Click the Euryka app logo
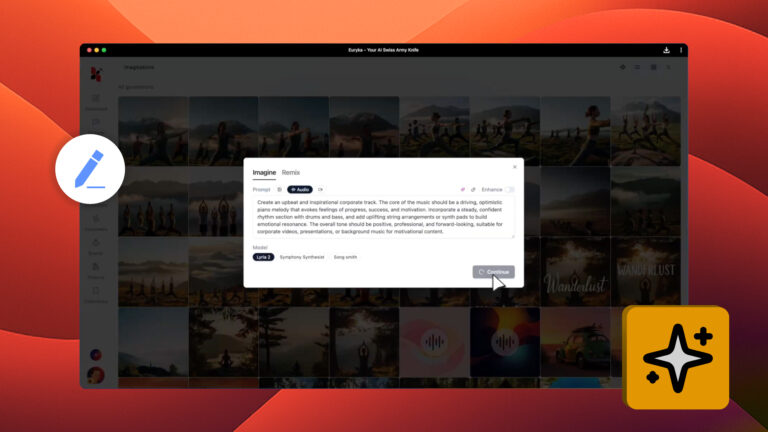This screenshot has width=768, height=432. pyautogui.click(x=96, y=74)
